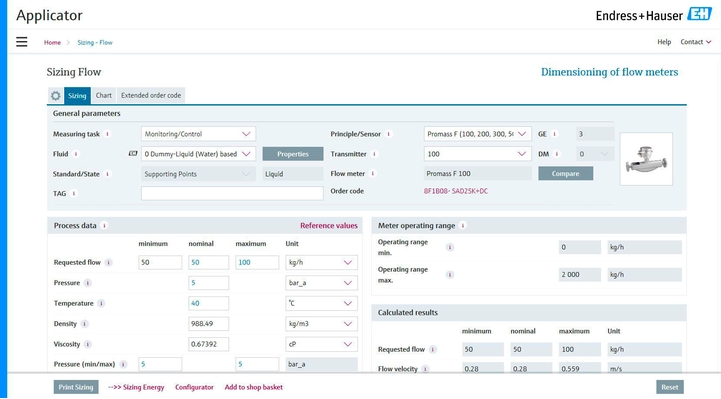Viewport: 721px width, 399px height.
Task: Go to Home breadcrumb
Action: click(52, 42)
